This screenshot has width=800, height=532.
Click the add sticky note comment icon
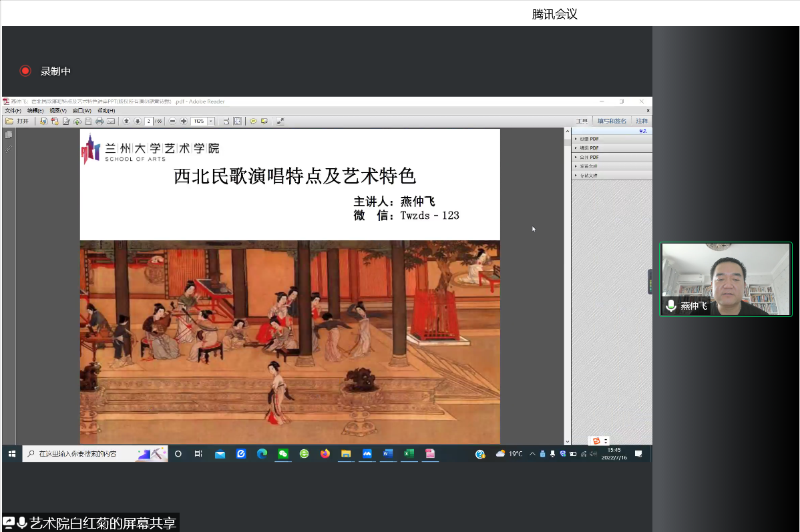(x=253, y=121)
